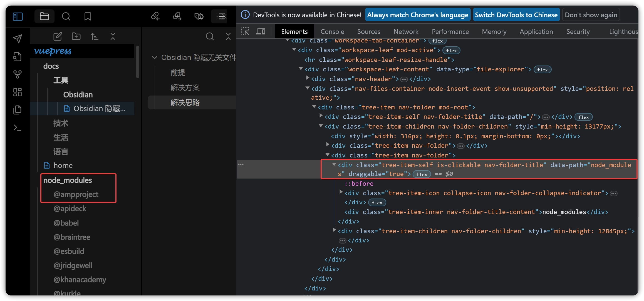Open the tags pane icon
This screenshot has width=644, height=301.
pos(199,16)
